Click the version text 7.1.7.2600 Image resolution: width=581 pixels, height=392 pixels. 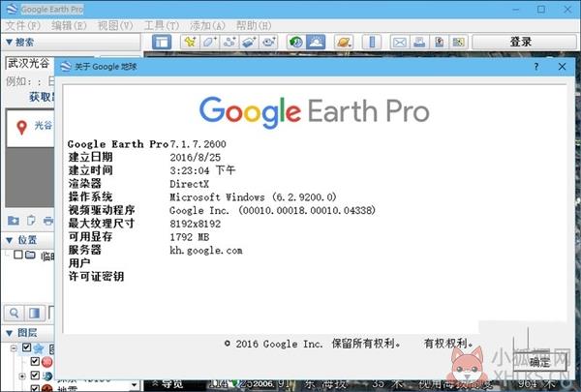coord(198,144)
